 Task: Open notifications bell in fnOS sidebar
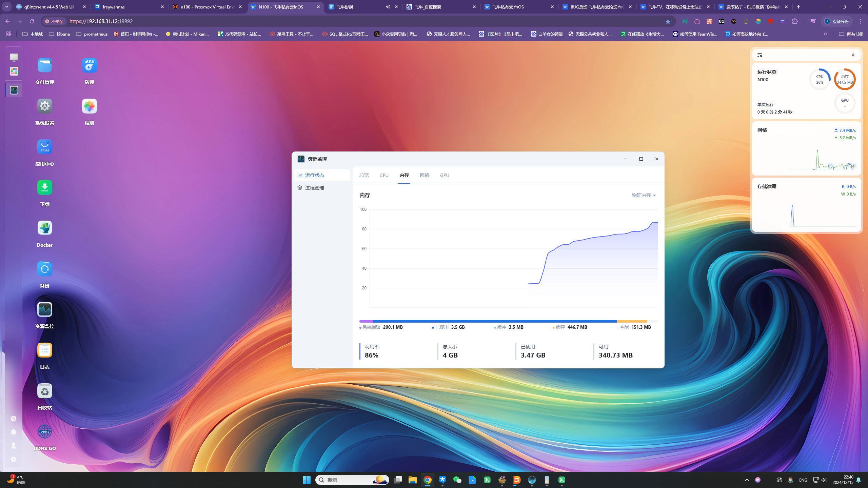pos(14,432)
